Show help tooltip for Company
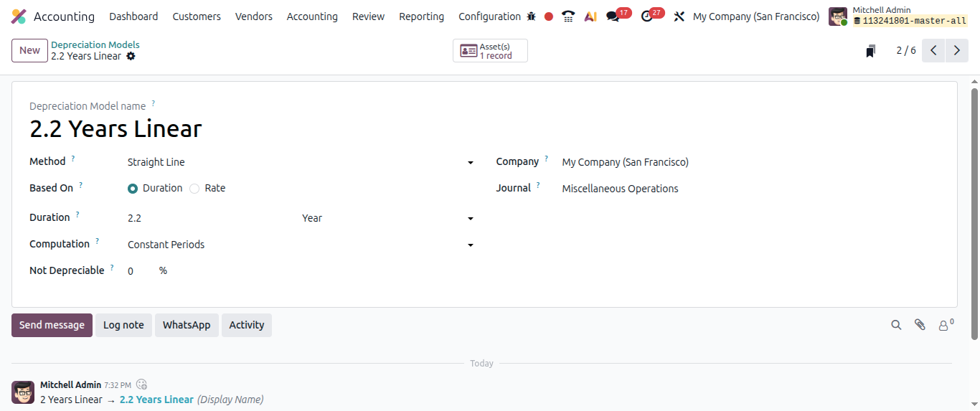Image resolution: width=980 pixels, height=411 pixels. (546, 159)
